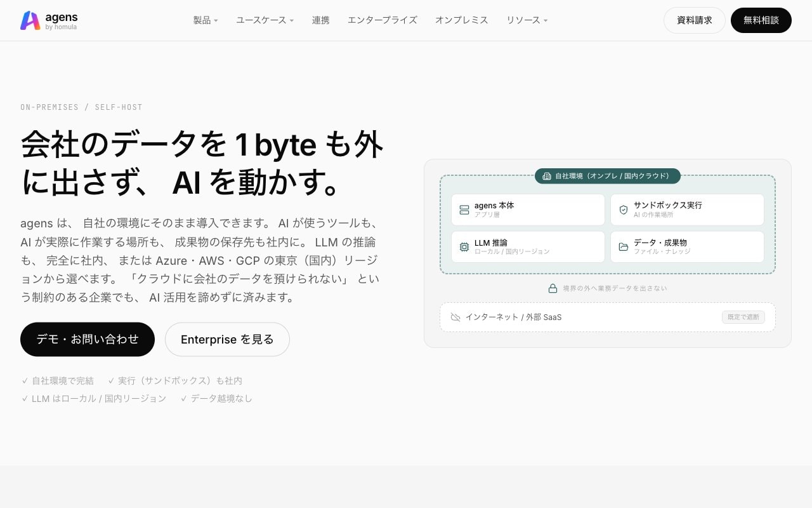This screenshot has width=812, height=508.
Task: Click the 既定で遮断 badge
Action: point(743,317)
